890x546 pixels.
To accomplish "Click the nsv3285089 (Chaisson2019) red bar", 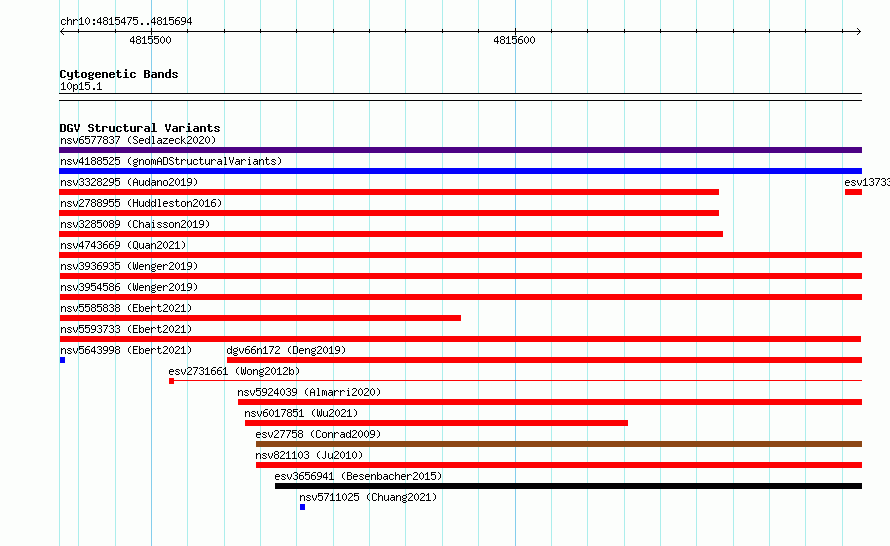I will (x=391, y=234).
